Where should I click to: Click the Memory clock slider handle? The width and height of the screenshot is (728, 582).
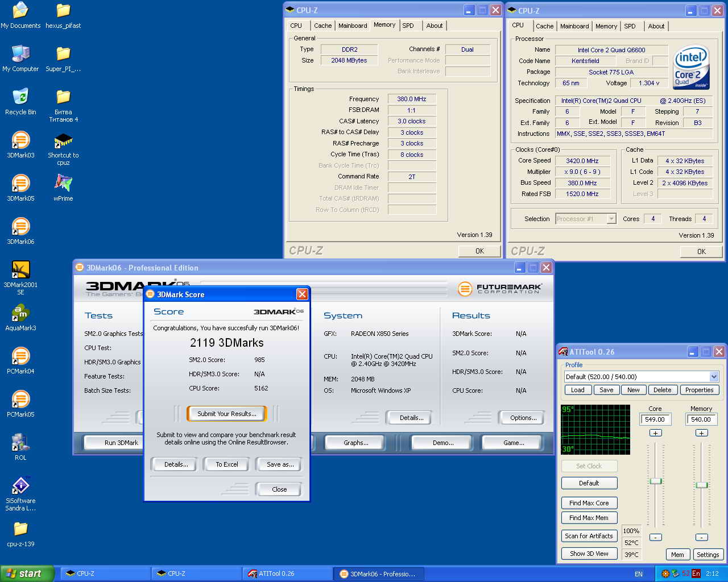[x=702, y=485]
